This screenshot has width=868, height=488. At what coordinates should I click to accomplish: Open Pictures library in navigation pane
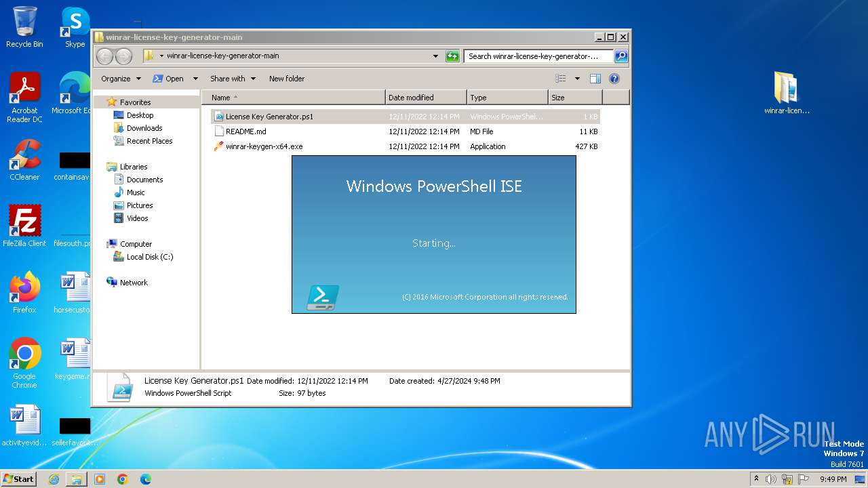[139, 205]
